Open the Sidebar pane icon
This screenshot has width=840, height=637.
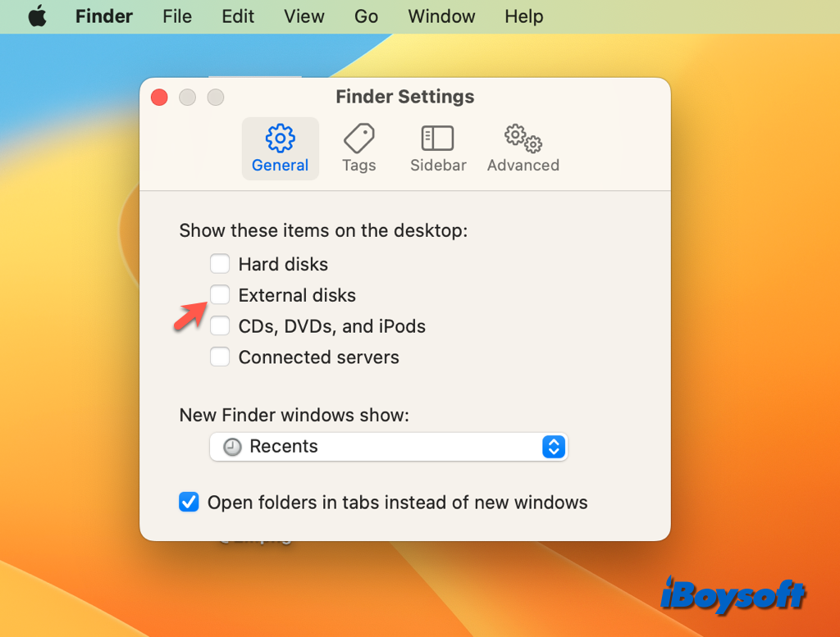tap(437, 138)
